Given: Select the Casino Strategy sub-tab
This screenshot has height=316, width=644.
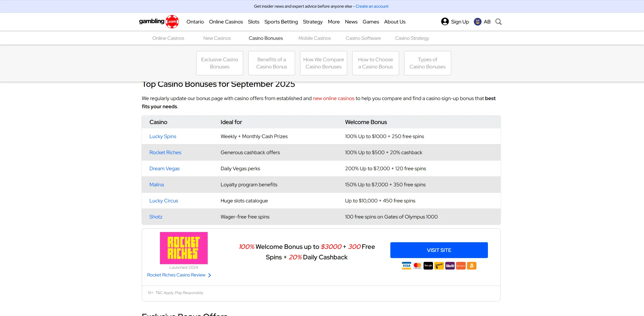Looking at the screenshot, I should click(412, 38).
